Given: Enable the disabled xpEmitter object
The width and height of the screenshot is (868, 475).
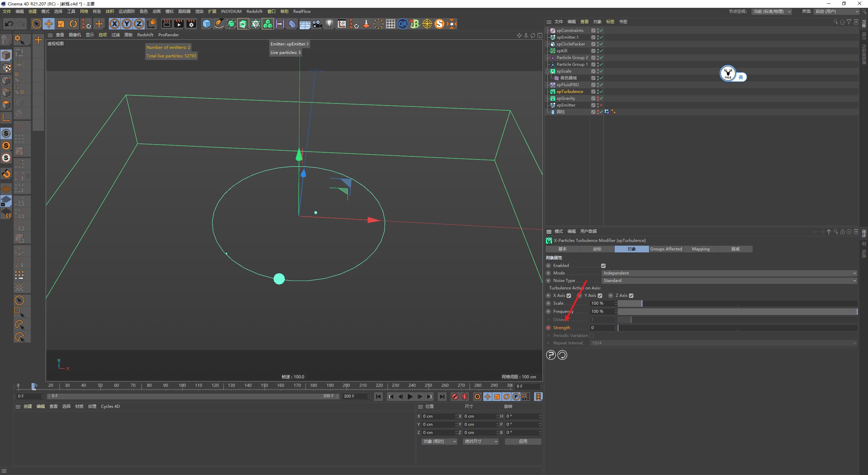Looking at the screenshot, I should point(600,105).
